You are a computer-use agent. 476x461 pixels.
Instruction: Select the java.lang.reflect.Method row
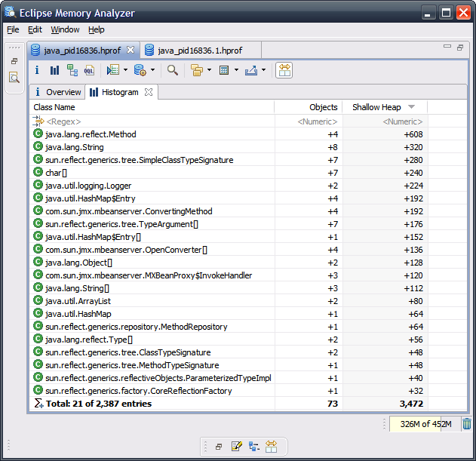[x=91, y=134]
